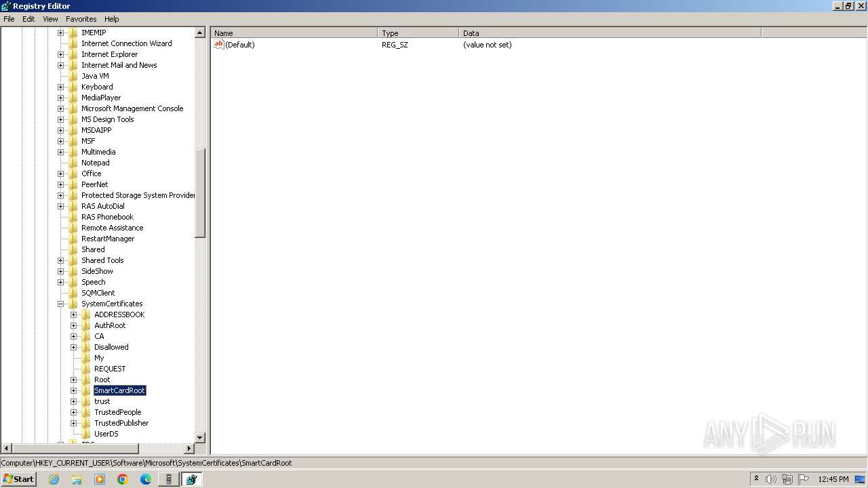Launch Internet Explorer from taskbar

point(54,479)
